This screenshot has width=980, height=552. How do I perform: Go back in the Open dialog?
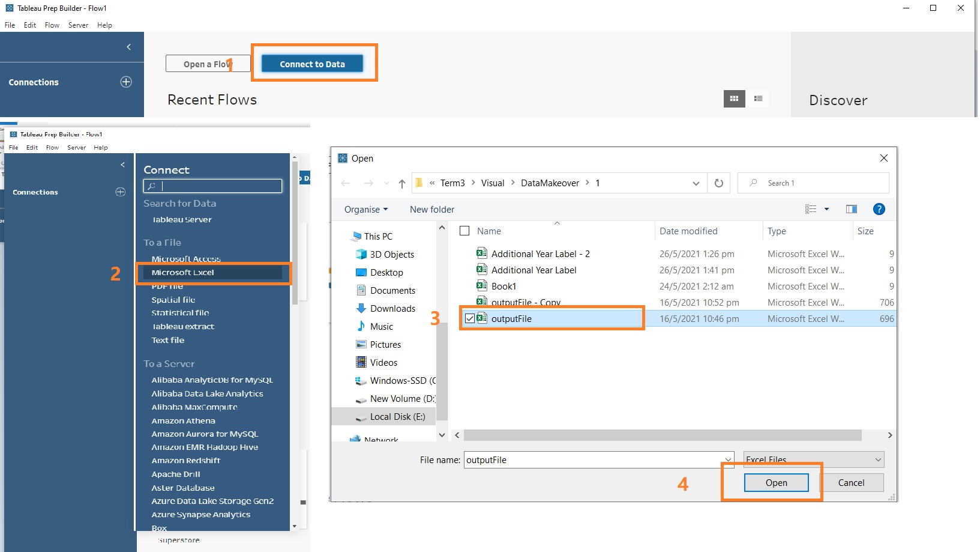(x=346, y=183)
